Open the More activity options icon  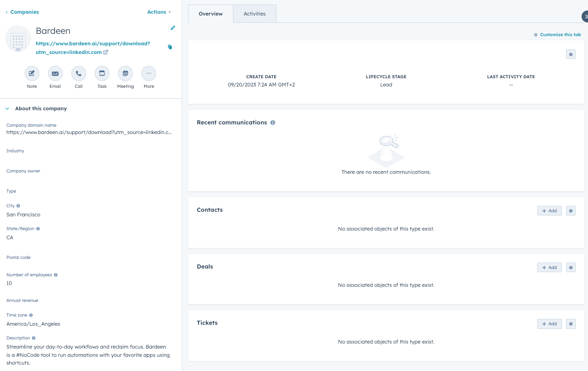148,73
